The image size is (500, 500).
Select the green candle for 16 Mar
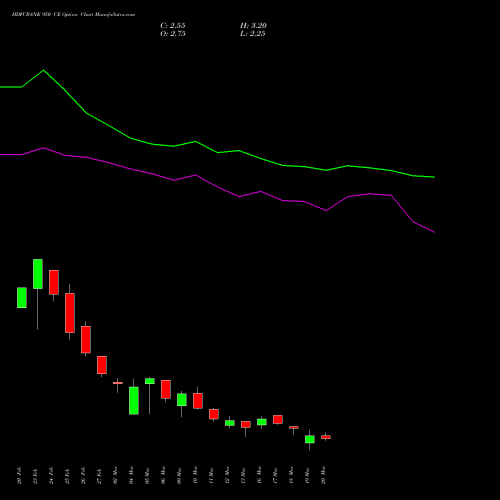(x=262, y=422)
